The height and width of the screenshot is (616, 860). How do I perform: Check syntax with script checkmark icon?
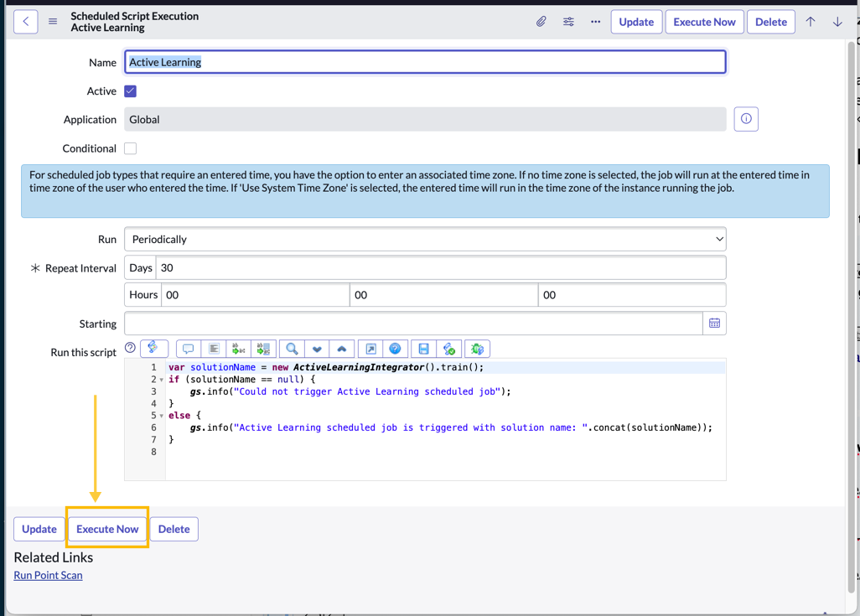(449, 349)
